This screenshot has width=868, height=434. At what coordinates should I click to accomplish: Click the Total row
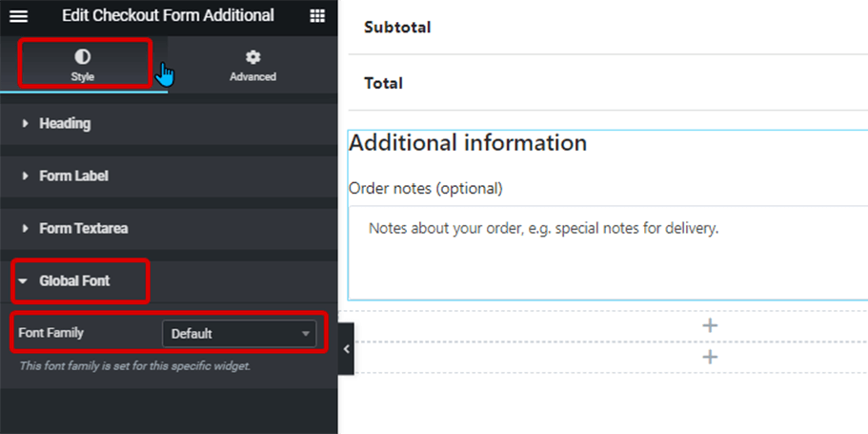[384, 83]
